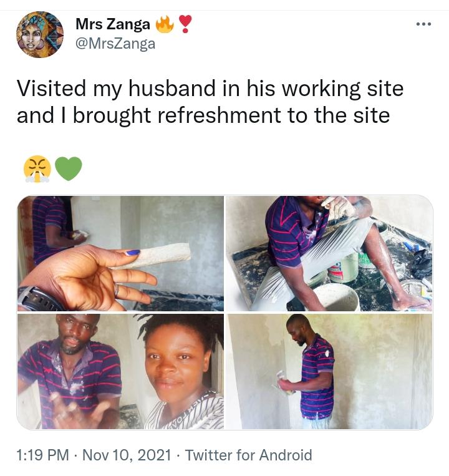
Task: Open the three-dot more options menu
Action: click(423, 24)
